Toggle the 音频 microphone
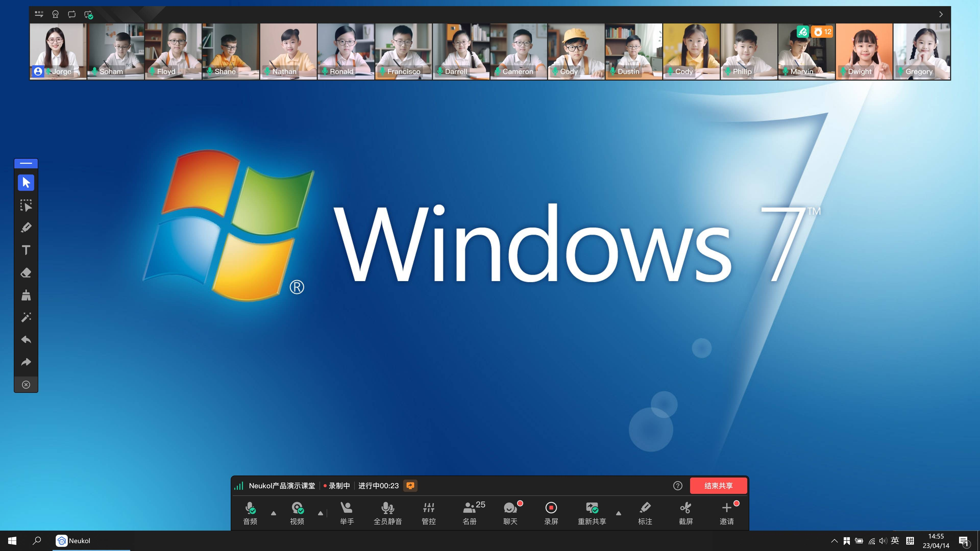 click(x=250, y=513)
